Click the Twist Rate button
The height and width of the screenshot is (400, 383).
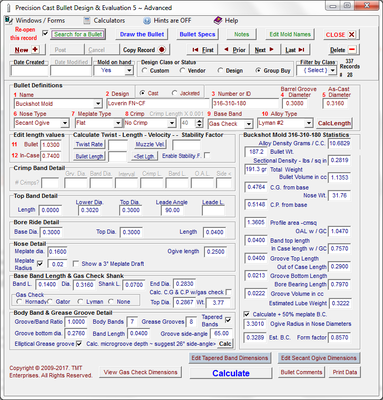[x=89, y=144]
